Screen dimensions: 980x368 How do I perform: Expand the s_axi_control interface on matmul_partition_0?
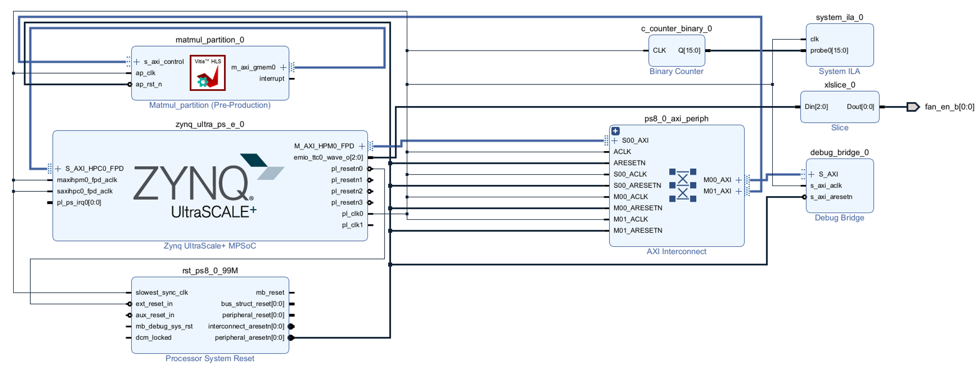137,62
